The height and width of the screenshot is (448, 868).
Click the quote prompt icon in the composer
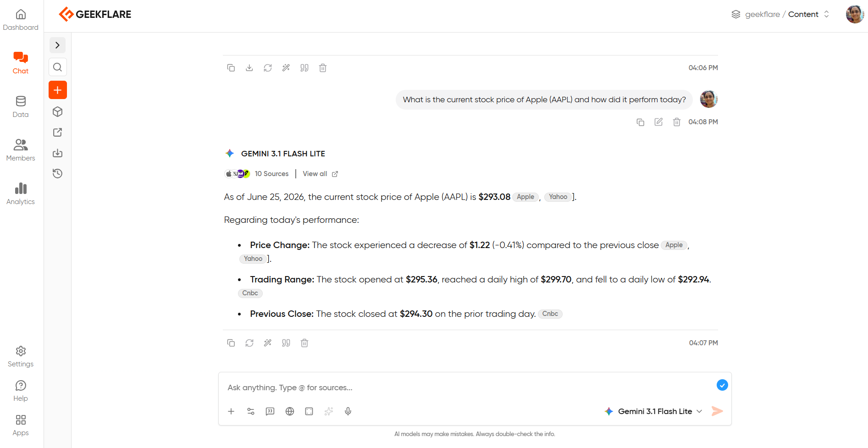(x=270, y=411)
